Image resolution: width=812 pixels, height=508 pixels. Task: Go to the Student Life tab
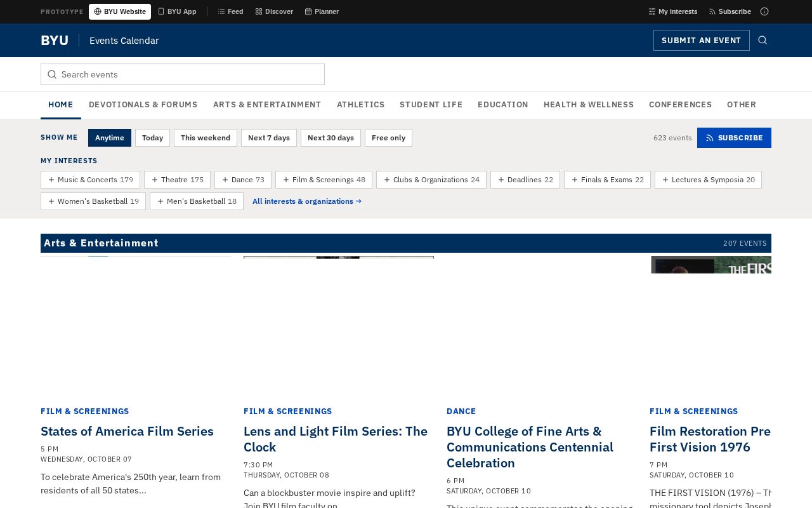tap(431, 105)
